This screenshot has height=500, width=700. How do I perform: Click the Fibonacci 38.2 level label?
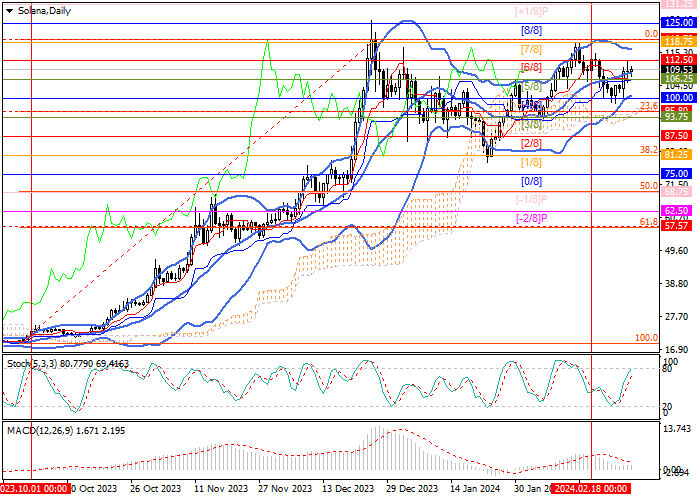pyautogui.click(x=649, y=150)
